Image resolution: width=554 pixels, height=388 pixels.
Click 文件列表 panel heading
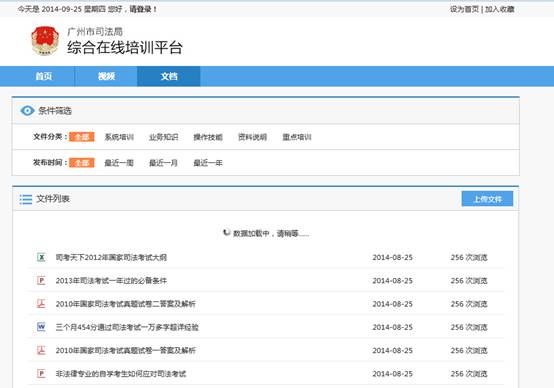pos(53,199)
